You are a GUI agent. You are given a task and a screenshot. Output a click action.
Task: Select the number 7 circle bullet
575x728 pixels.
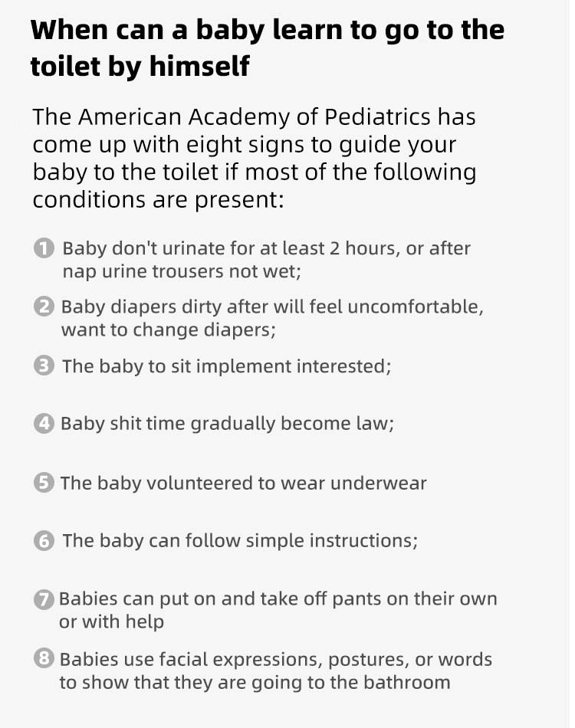coord(44,600)
